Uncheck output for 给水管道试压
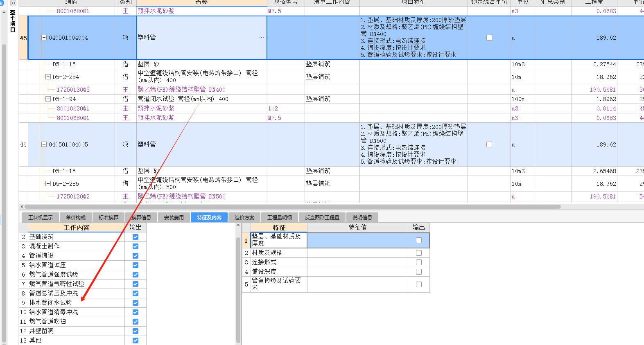644x345 pixels. coord(136,265)
